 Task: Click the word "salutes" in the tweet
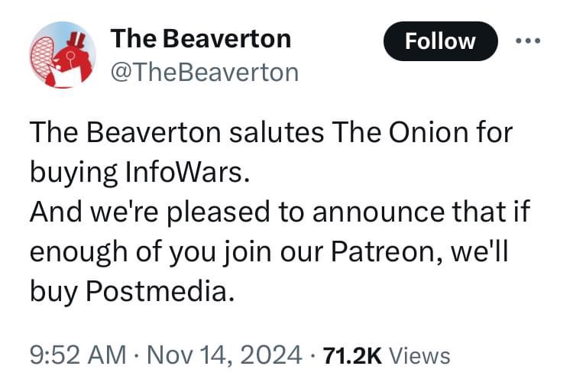(277, 132)
